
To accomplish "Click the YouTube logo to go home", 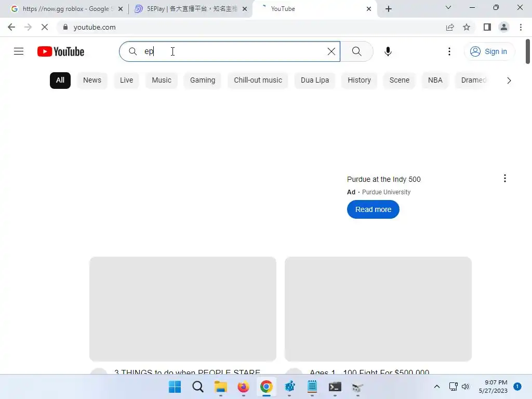I will pos(61,51).
